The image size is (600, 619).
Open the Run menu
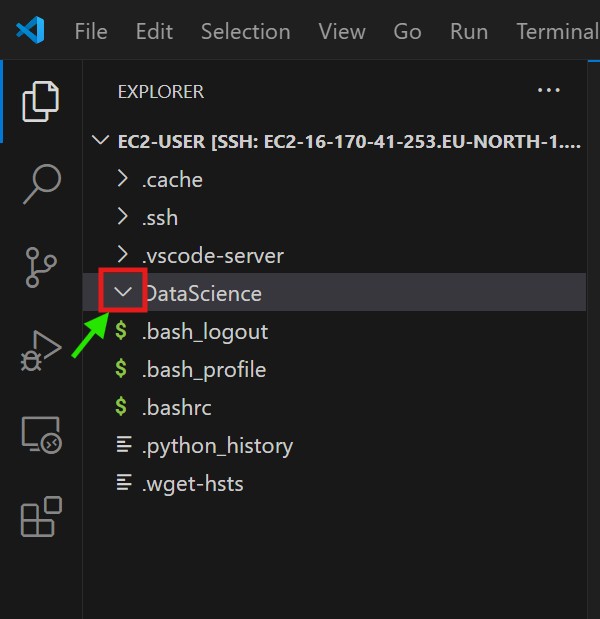(469, 31)
